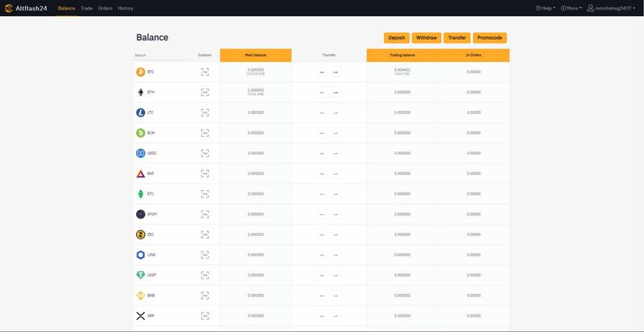Viewport: 644px width, 332px height.
Task: Click the BNB coin icon
Action: (140, 296)
